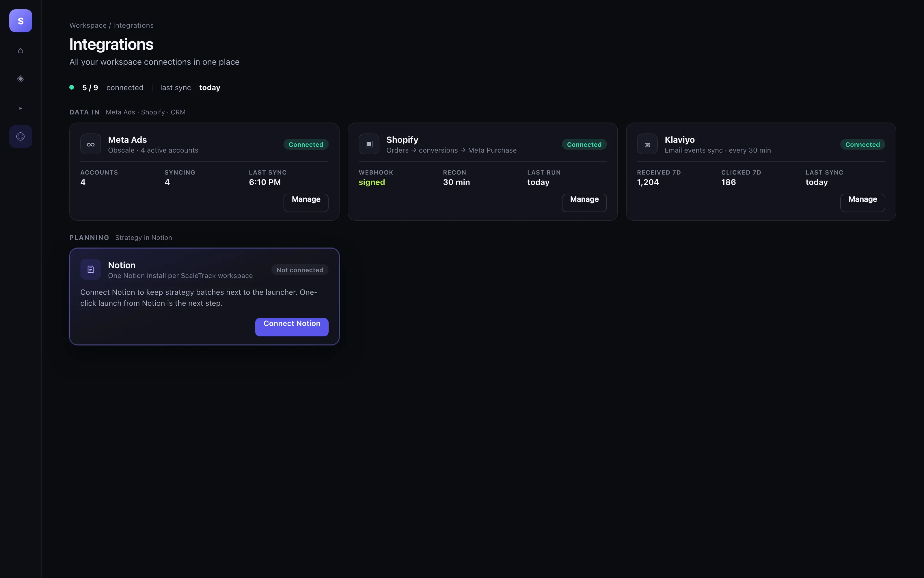Click the Notion Not connected badge

300,270
